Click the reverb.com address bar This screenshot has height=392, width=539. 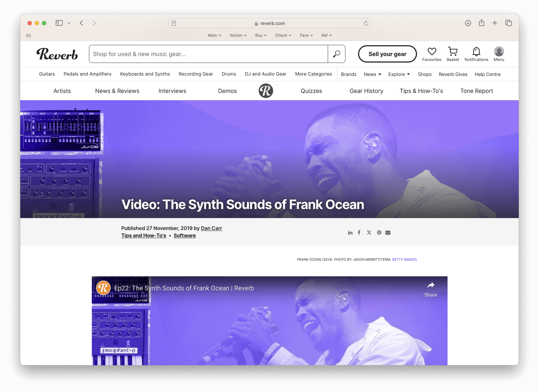269,23
